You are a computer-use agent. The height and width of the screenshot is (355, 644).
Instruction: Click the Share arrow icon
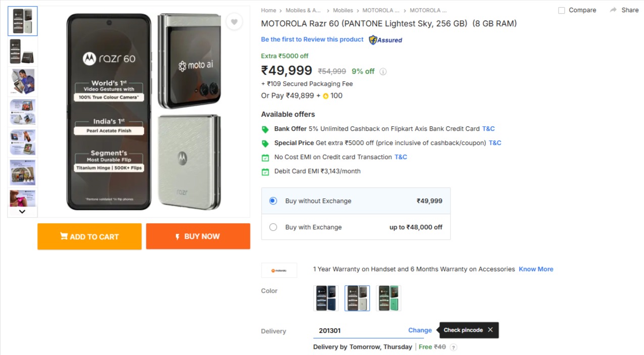[x=613, y=10]
